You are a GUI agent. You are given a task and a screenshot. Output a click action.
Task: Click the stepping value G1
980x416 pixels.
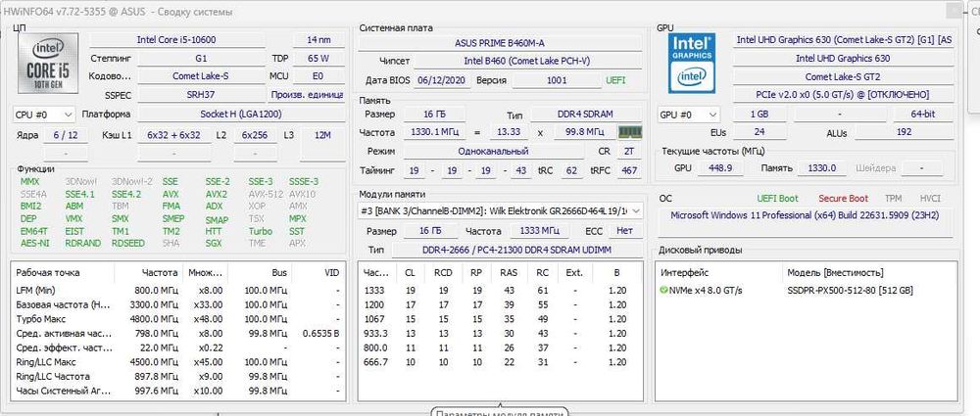201,59
